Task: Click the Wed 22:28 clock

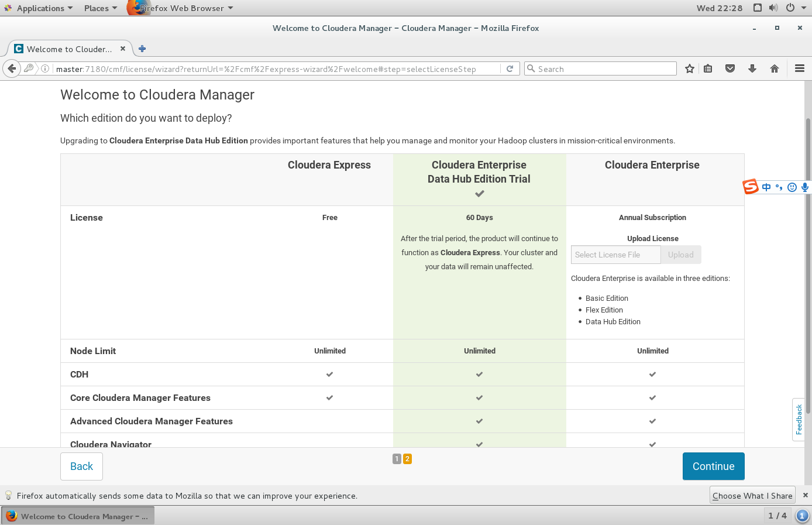Action: (x=720, y=8)
